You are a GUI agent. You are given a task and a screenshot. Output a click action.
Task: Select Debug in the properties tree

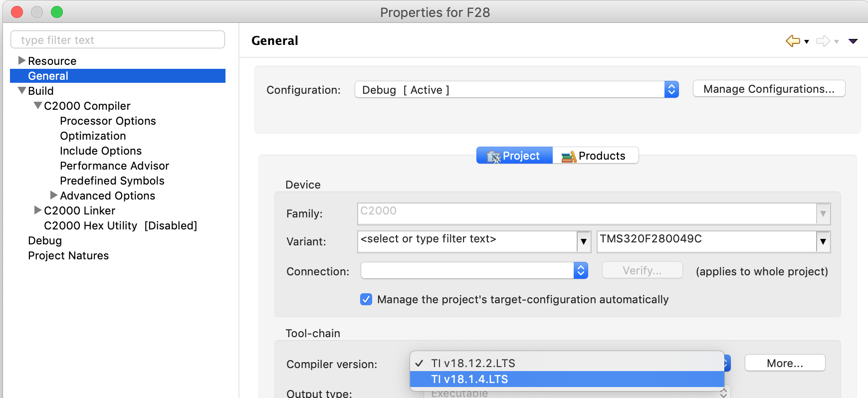[x=45, y=240]
